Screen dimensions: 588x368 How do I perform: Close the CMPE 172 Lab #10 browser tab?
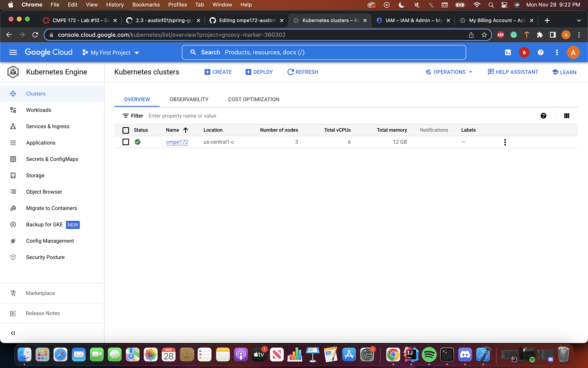click(115, 20)
